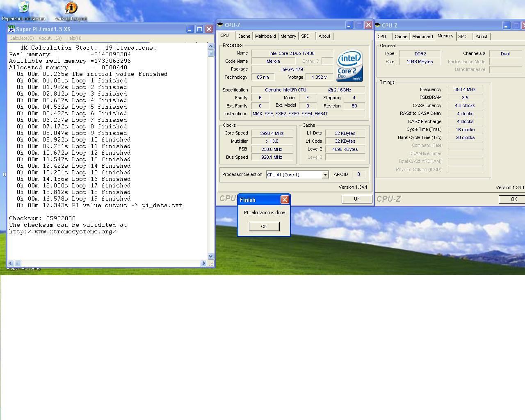Open About tab in second CPU-Z window
Image resolution: width=525 pixels, height=420 pixels.
(x=481, y=37)
